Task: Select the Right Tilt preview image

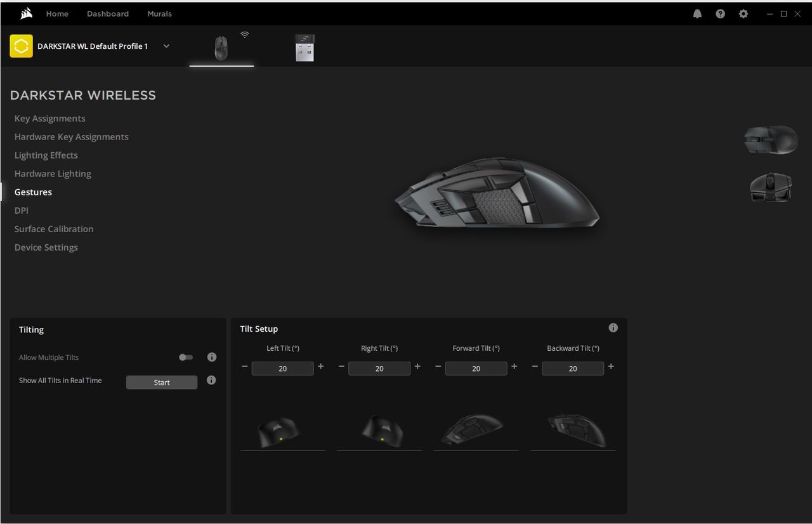Action: [x=381, y=430]
